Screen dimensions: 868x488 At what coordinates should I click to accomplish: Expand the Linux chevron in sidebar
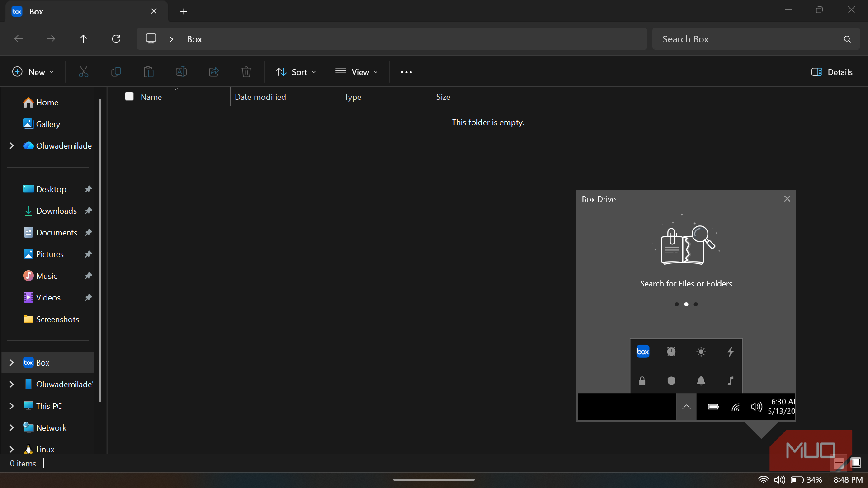[12, 450]
